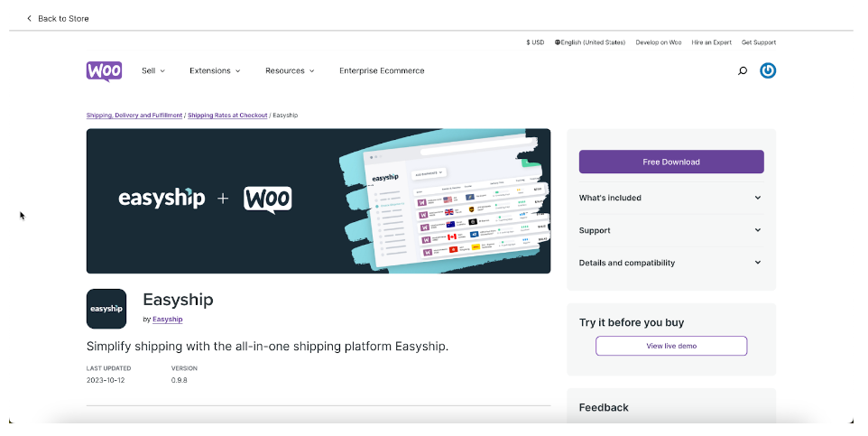
Task: Open Shipping Rates at Checkout breadcrumb
Action: 227,116
